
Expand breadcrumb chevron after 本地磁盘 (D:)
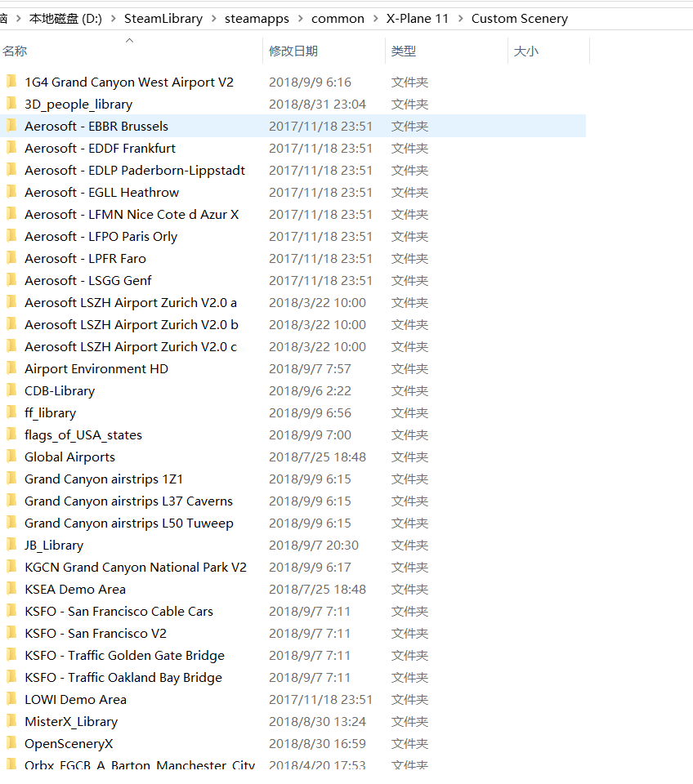coord(114,19)
